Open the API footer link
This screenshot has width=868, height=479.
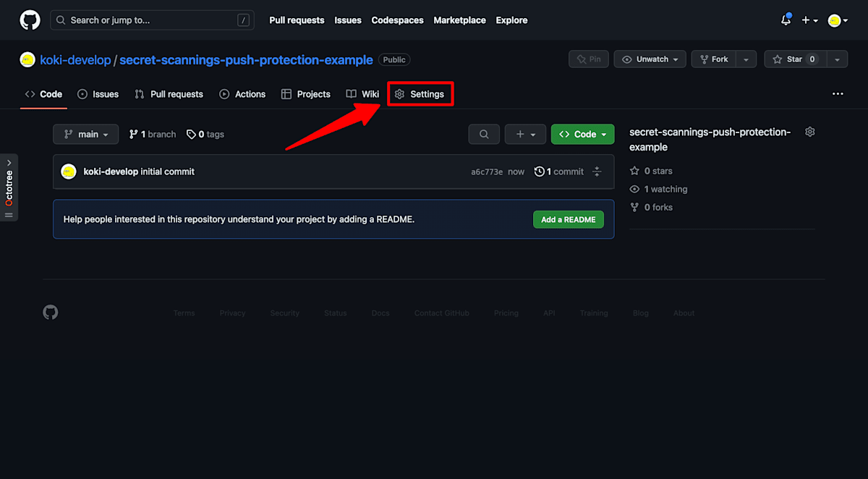tap(549, 313)
